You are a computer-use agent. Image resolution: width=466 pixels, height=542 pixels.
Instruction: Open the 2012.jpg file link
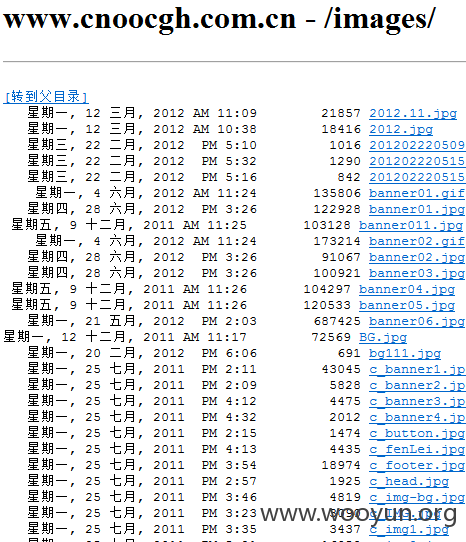[401, 129]
